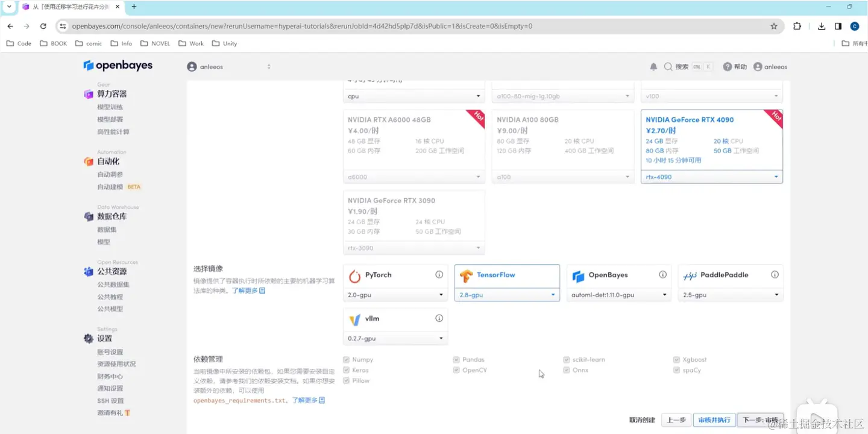Click 了解更多 link under 选择镜像
The width and height of the screenshot is (868, 434).
tap(249, 291)
